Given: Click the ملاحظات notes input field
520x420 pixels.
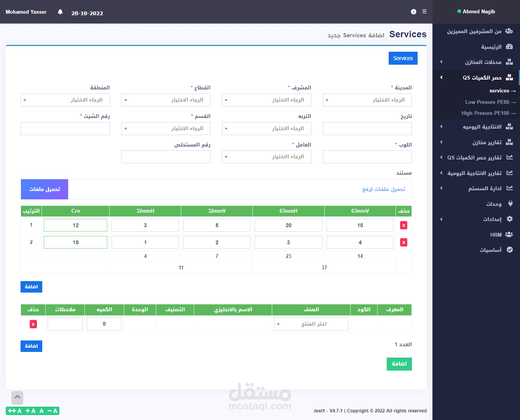Looking at the screenshot, I should pos(65,324).
